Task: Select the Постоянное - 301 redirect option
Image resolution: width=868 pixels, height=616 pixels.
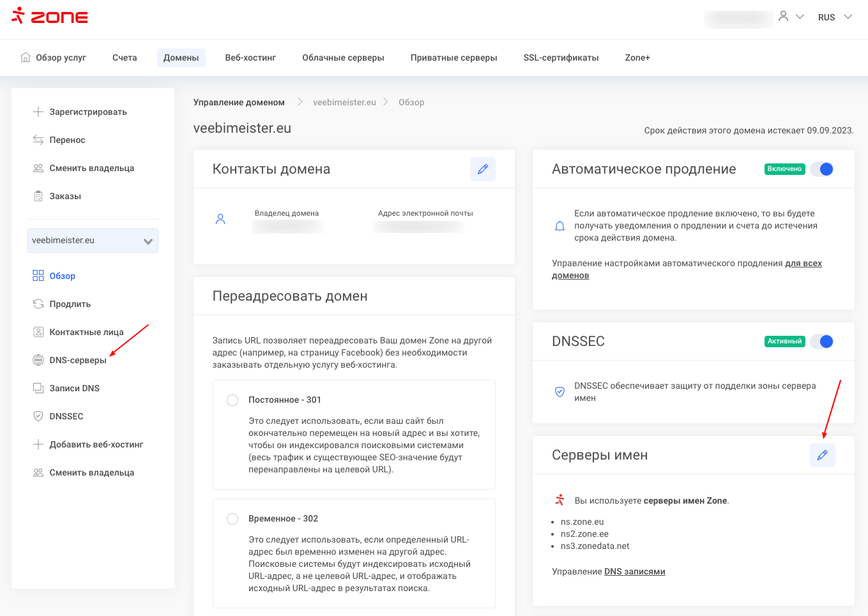Action: click(232, 400)
